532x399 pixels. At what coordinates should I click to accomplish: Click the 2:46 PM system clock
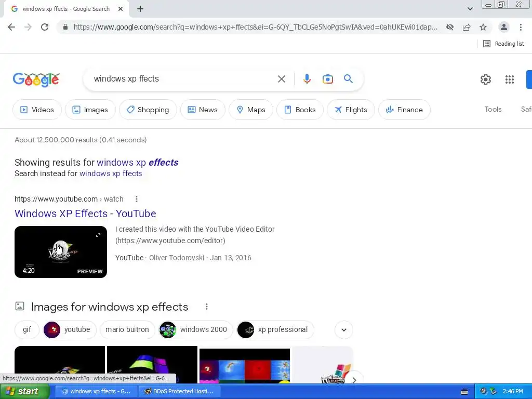pyautogui.click(x=513, y=391)
